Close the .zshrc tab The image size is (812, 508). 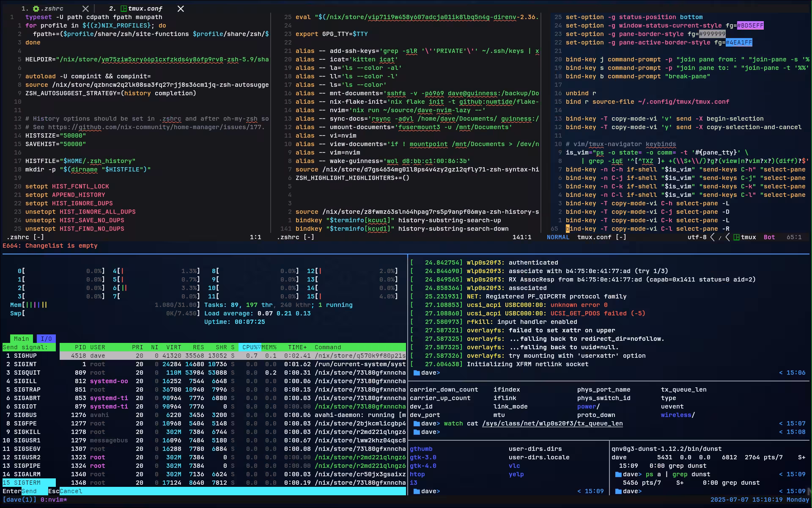tap(85, 8)
